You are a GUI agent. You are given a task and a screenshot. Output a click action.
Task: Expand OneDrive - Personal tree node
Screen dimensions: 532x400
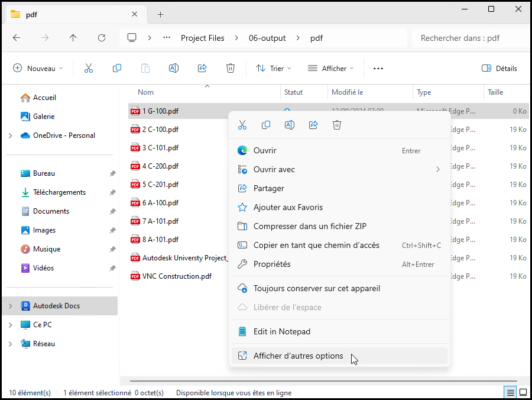tap(11, 136)
